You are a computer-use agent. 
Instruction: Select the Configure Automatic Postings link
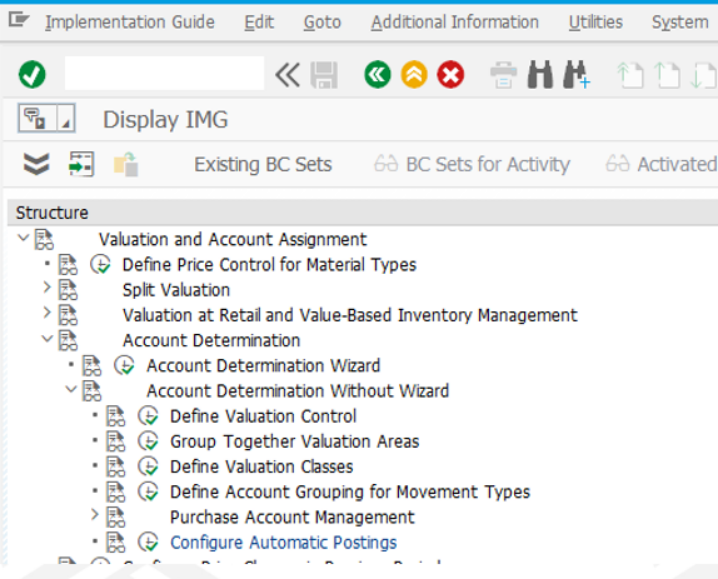click(x=283, y=542)
